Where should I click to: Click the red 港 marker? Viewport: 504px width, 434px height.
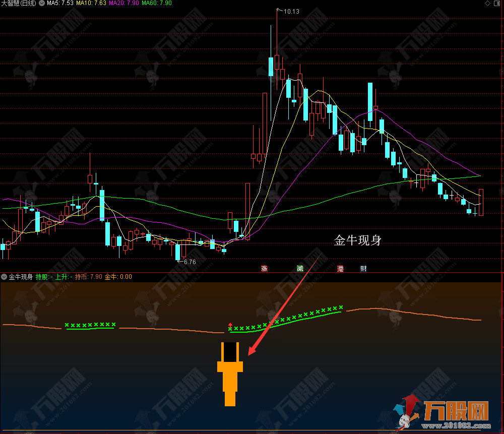pos(340,269)
